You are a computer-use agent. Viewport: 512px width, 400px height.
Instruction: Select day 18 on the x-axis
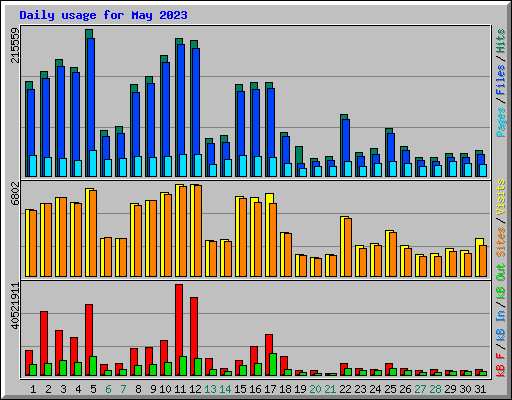tap(285, 389)
